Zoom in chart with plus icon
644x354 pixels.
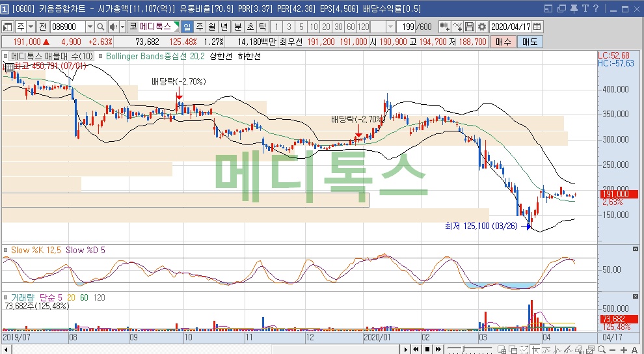coord(624,350)
